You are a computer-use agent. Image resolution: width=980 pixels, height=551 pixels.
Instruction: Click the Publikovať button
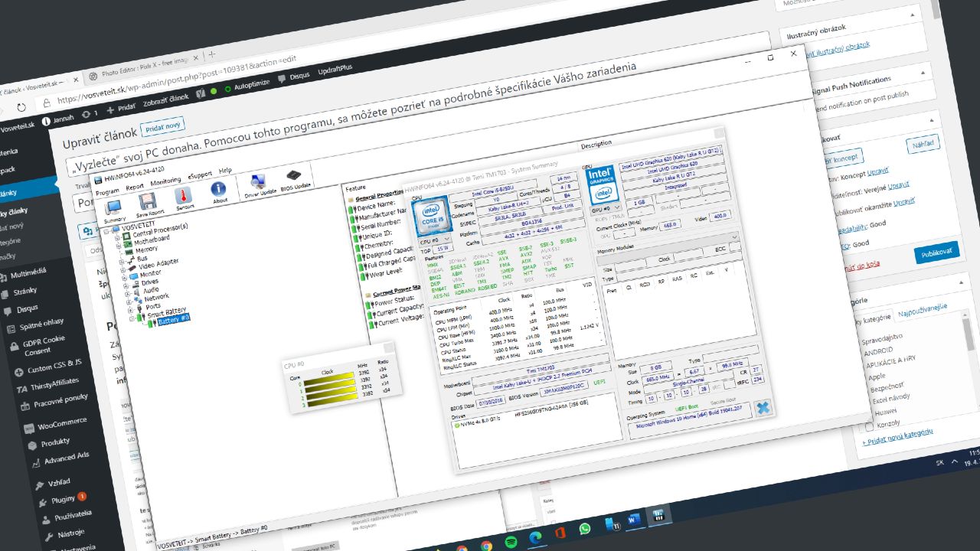click(x=936, y=252)
